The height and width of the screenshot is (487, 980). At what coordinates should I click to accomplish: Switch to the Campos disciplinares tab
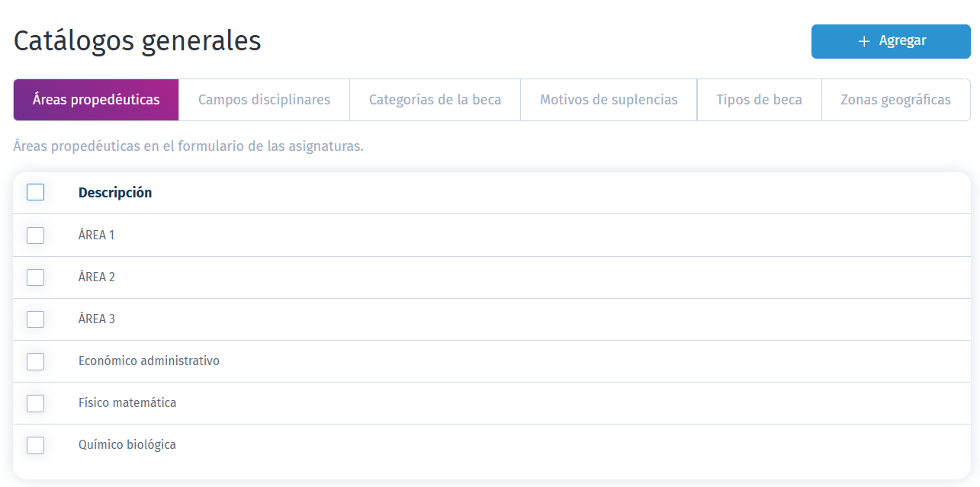264,99
